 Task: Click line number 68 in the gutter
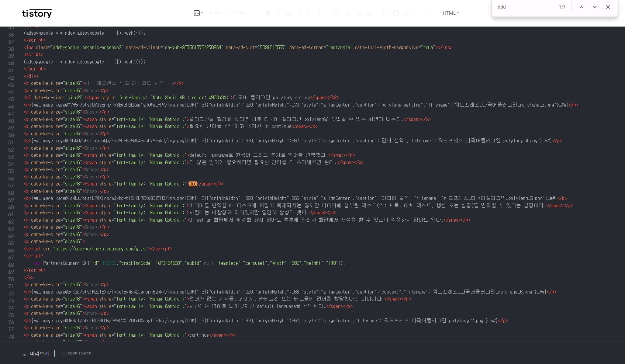pyautogui.click(x=11, y=265)
